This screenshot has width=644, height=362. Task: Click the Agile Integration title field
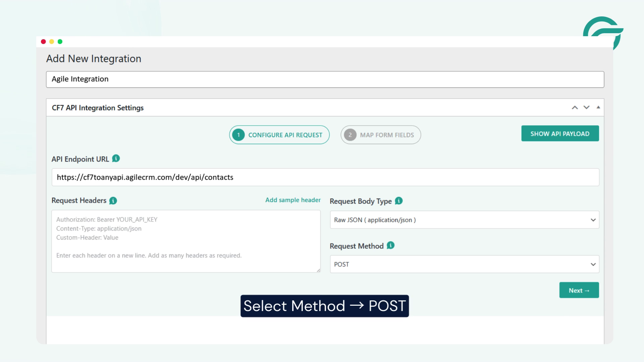(325, 79)
